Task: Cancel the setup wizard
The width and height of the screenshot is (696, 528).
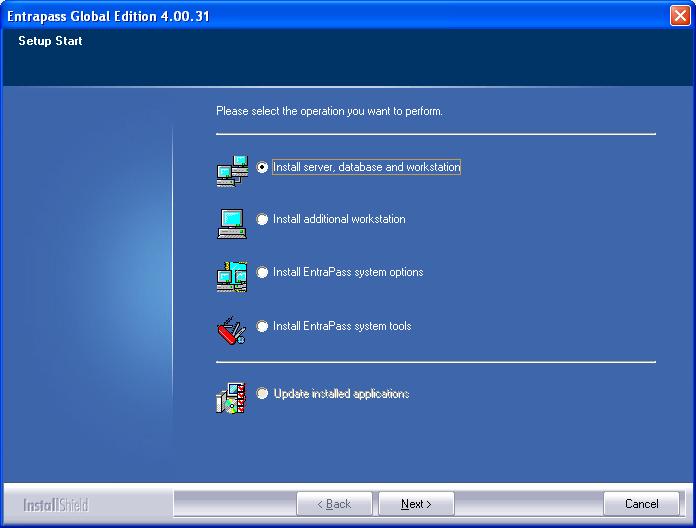Action: (x=641, y=504)
